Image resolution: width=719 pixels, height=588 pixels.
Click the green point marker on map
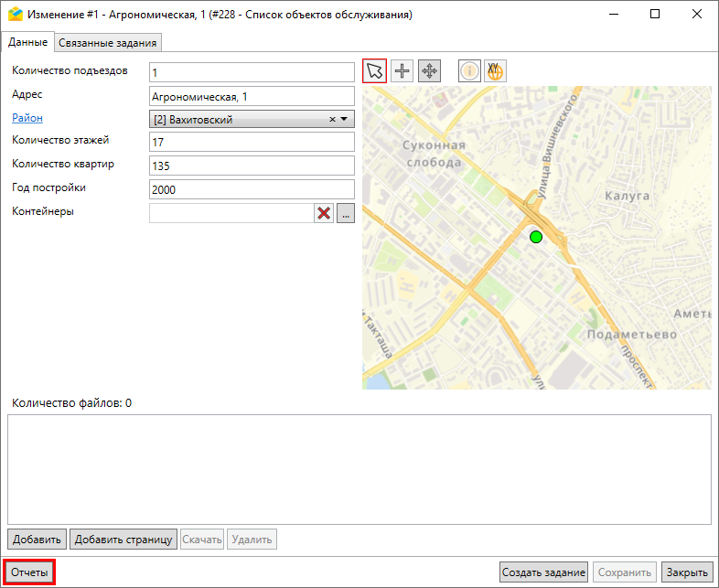point(536,237)
